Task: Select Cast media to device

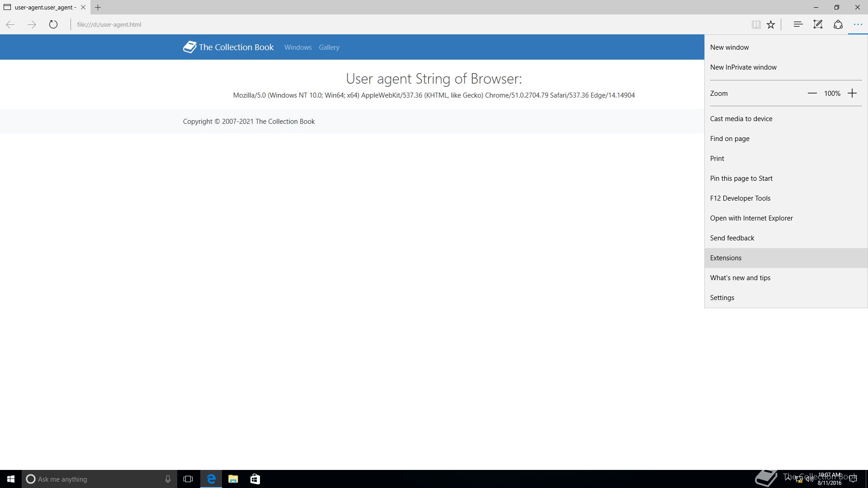Action: [x=786, y=118]
